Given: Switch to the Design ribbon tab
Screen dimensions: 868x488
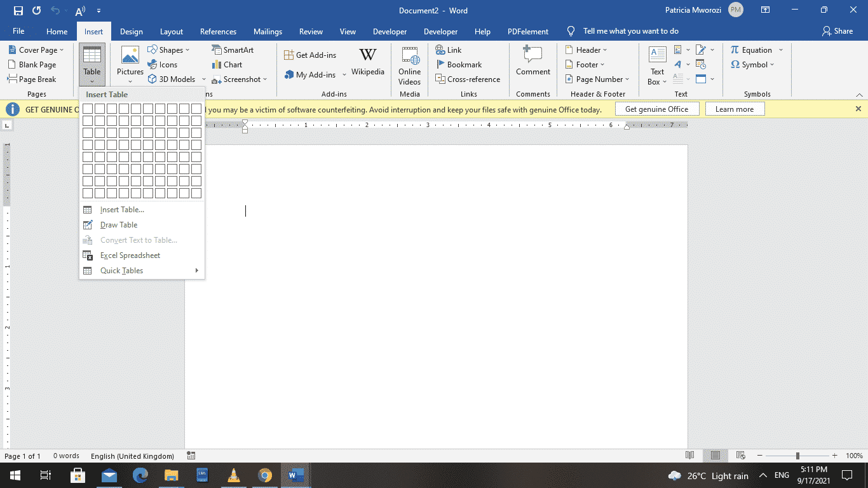Looking at the screenshot, I should [131, 30].
